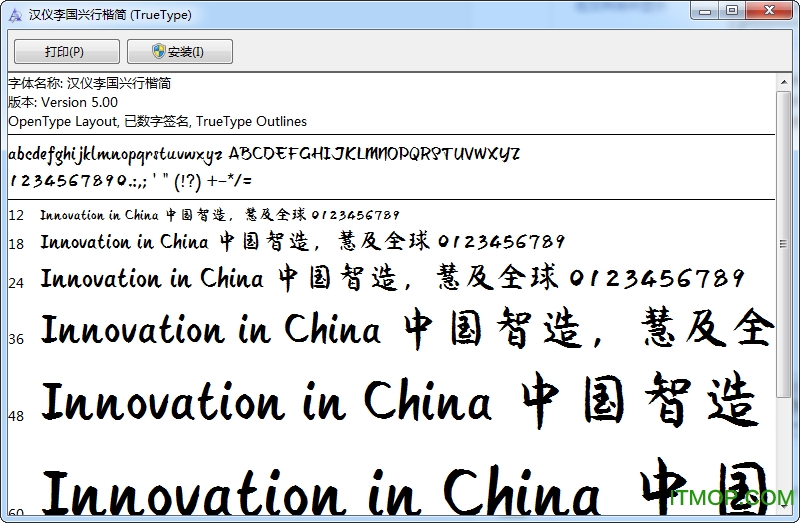Click the Install 安装(I) button
Image resolution: width=800 pixels, height=523 pixels.
[x=180, y=52]
